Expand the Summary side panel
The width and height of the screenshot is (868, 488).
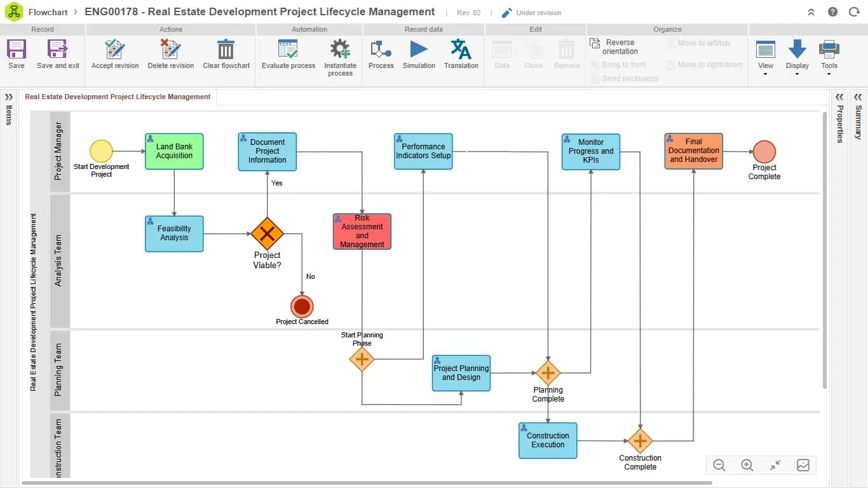point(858,97)
